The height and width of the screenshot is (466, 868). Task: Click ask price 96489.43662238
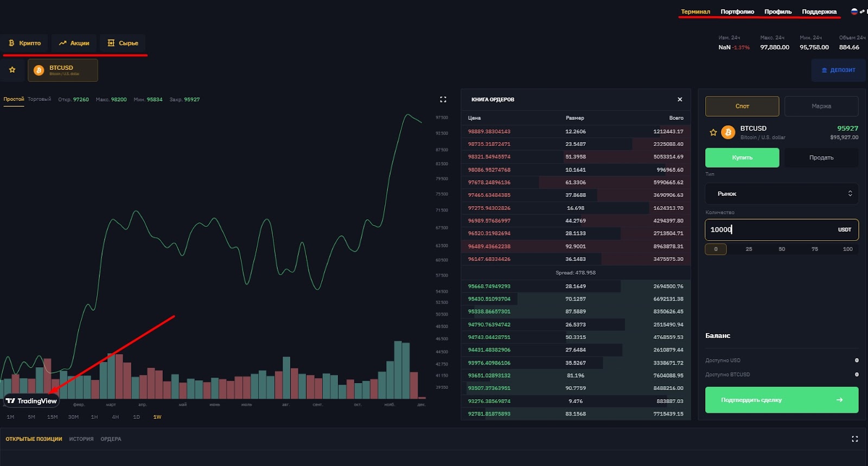coord(489,246)
